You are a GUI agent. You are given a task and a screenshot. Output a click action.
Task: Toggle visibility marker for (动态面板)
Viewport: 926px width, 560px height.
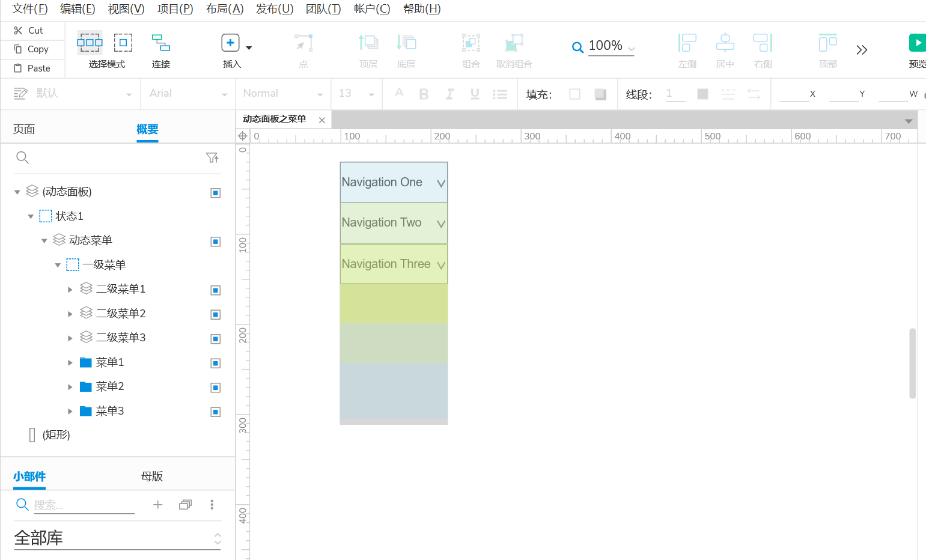[216, 193]
